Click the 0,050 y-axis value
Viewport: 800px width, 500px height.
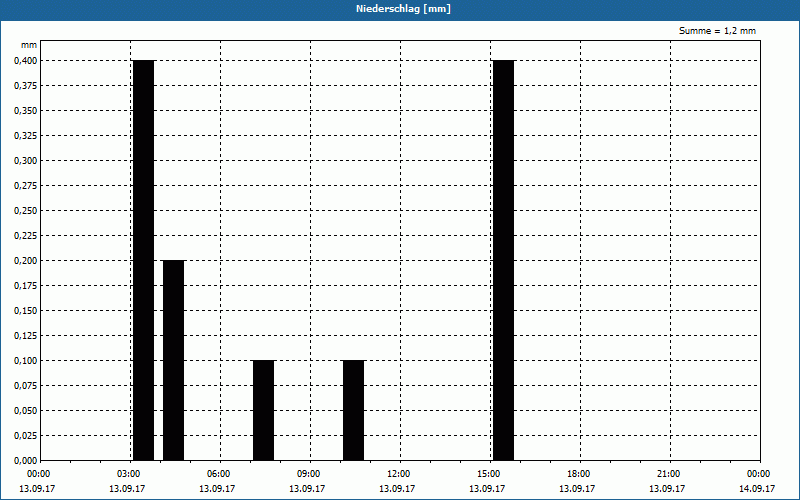(26, 411)
